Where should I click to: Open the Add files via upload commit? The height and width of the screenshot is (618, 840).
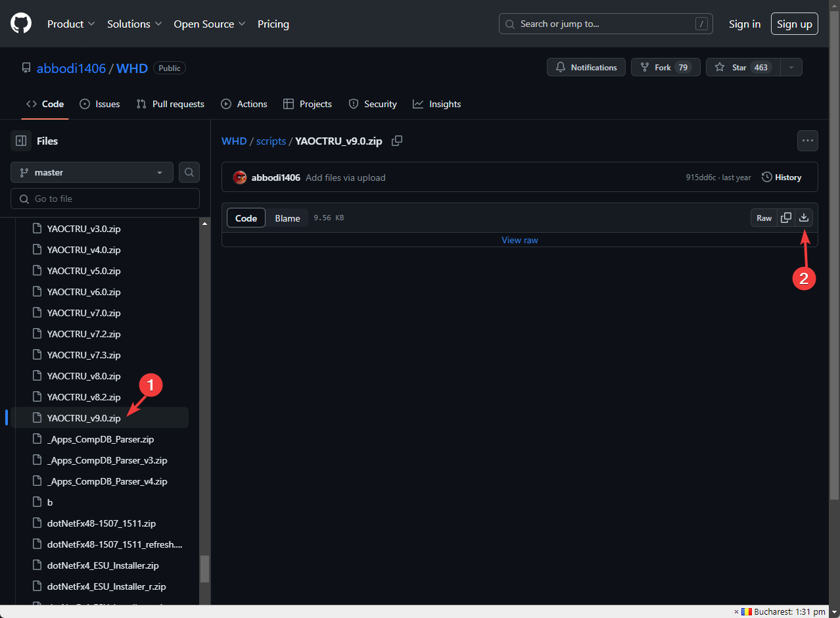click(x=346, y=178)
